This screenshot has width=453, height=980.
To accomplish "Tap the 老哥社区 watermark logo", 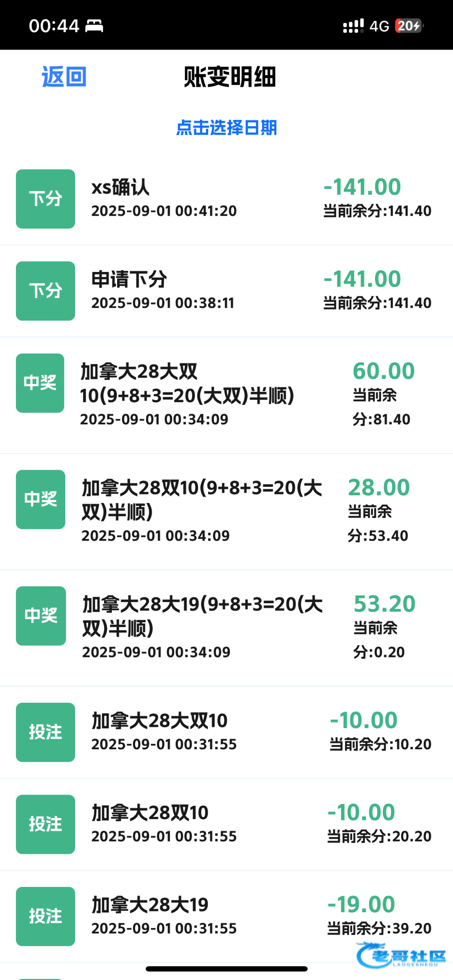I will [401, 955].
